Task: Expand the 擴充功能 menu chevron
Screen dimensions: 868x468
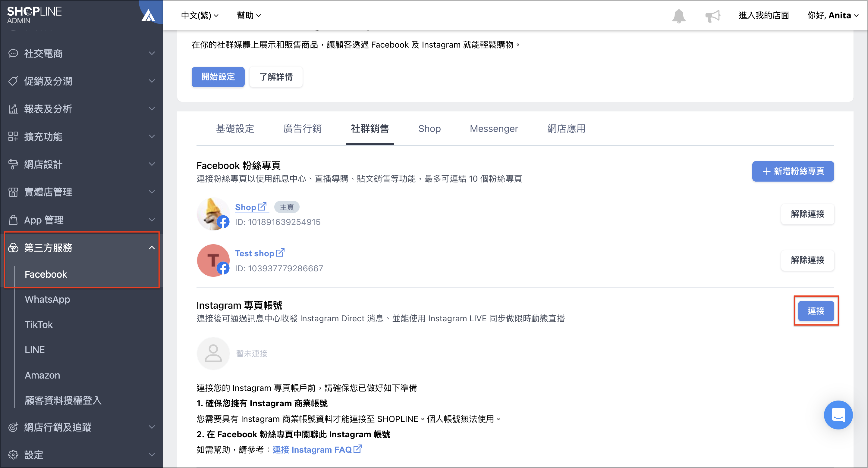Action: [152, 136]
